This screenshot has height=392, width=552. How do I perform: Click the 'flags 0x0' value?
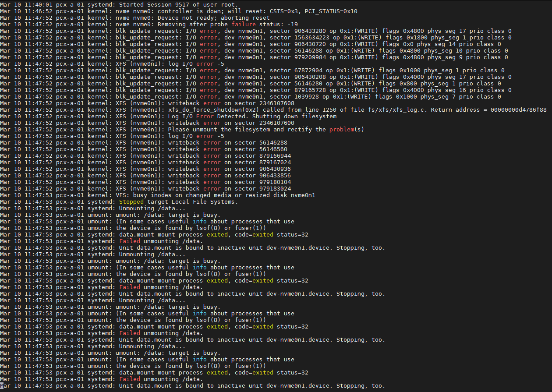(398, 44)
